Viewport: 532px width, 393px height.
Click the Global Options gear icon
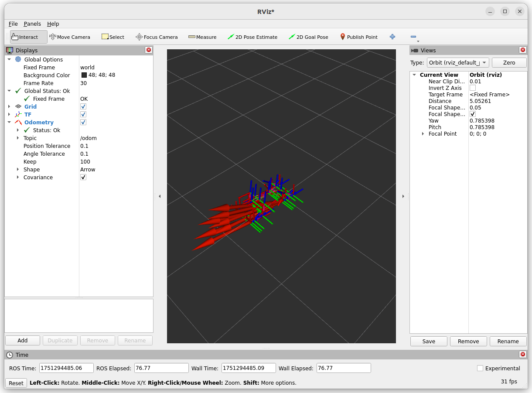pyautogui.click(x=18, y=59)
